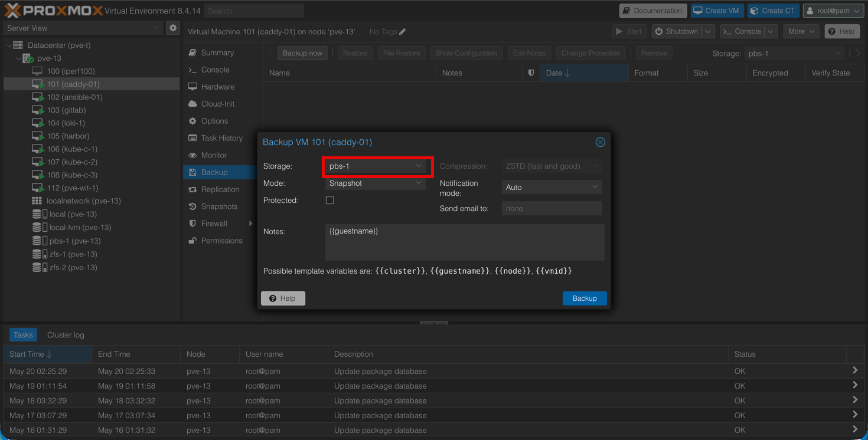Screen dimensions: 868x440
Task: Select 102 (ansible-01) in tree
Action: point(74,97)
